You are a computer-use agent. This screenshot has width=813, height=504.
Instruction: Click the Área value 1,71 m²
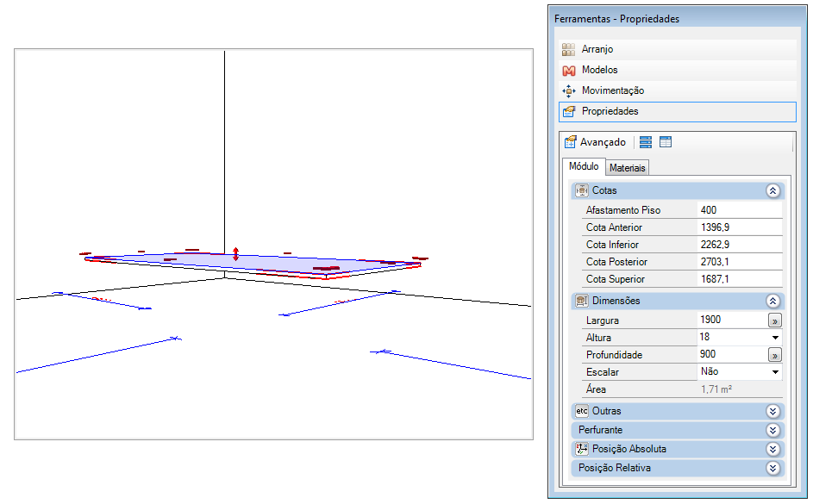pos(716,389)
